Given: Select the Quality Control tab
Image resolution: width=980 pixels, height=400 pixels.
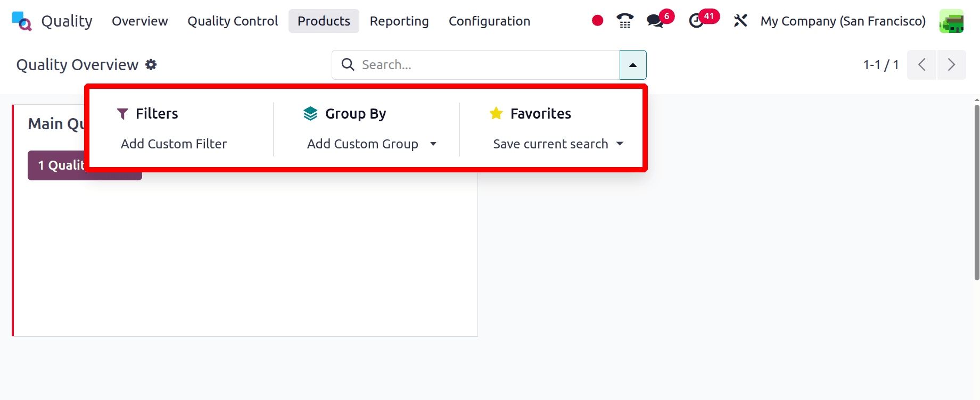Looking at the screenshot, I should tap(232, 21).
